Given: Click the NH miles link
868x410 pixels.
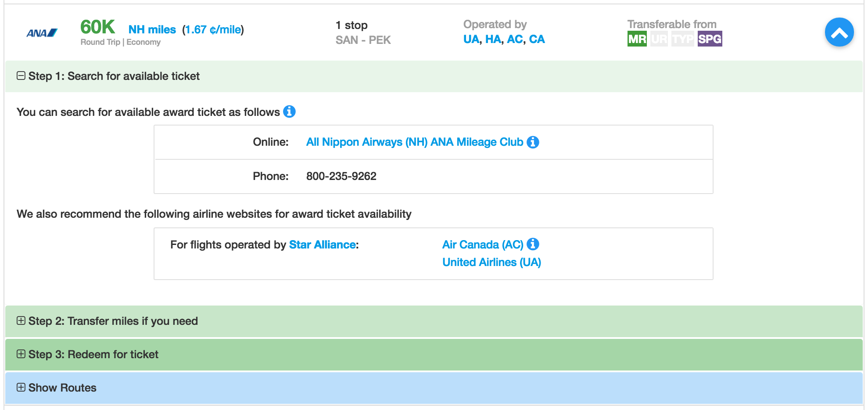Looking at the screenshot, I should click(x=152, y=29).
